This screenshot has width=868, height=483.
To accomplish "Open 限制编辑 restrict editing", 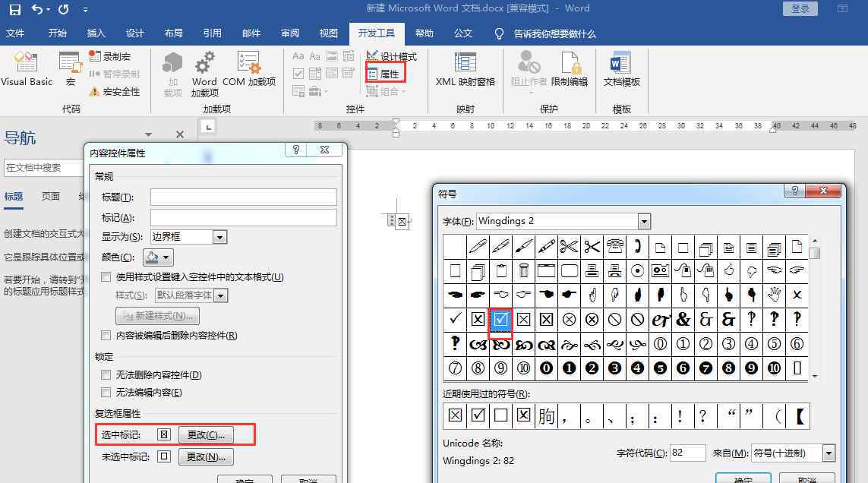I will click(x=569, y=68).
